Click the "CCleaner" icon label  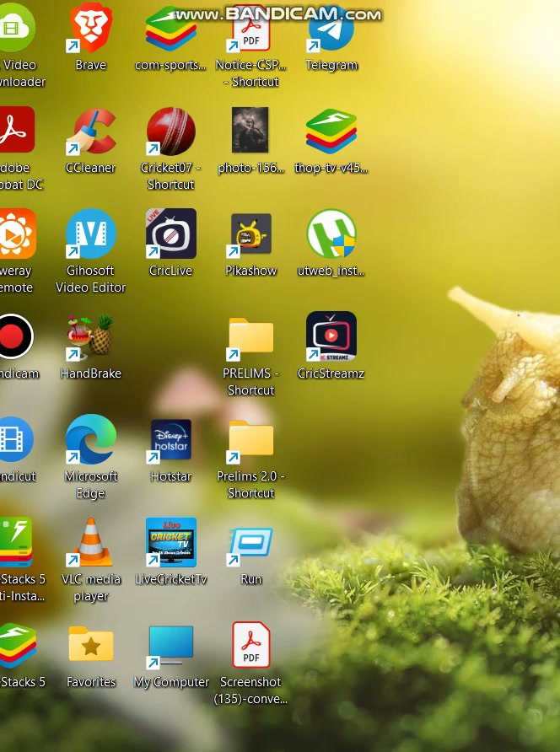(x=91, y=168)
